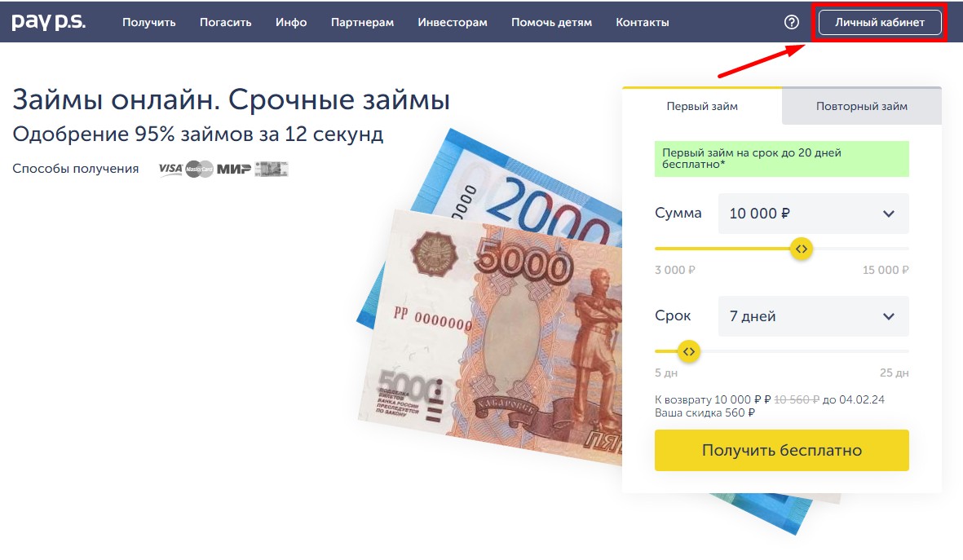963x560 pixels.
Task: Click the loan term slider handle
Action: tap(688, 352)
